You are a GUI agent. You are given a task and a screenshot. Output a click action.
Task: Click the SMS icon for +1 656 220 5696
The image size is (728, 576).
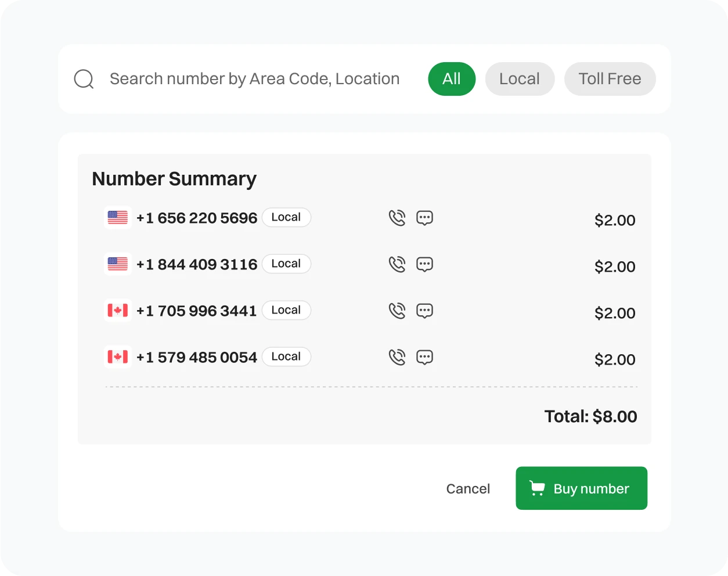424,218
